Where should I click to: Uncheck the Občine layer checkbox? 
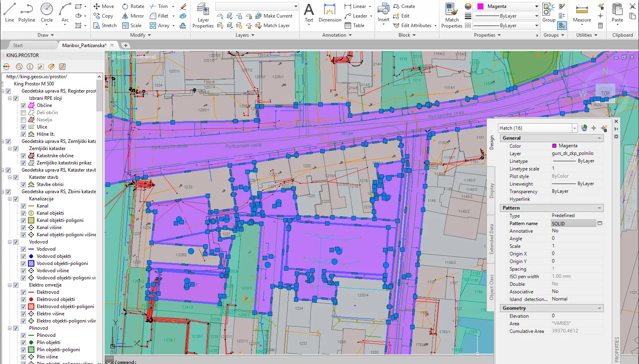pyautogui.click(x=23, y=105)
